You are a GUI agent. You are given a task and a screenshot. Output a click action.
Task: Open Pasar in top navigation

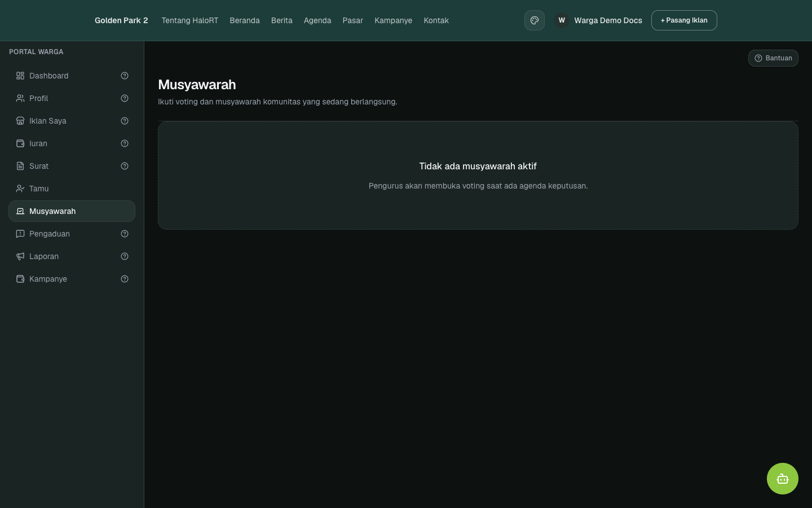coord(353,20)
